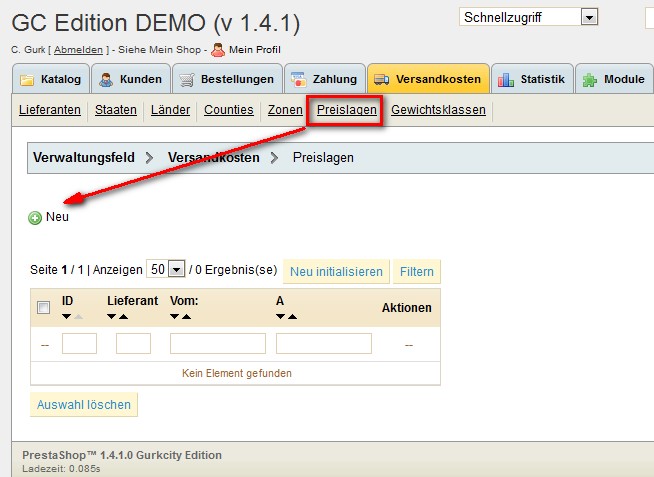The height and width of the screenshot is (477, 654).
Task: Click the green plus Neu icon
Action: pos(35,217)
